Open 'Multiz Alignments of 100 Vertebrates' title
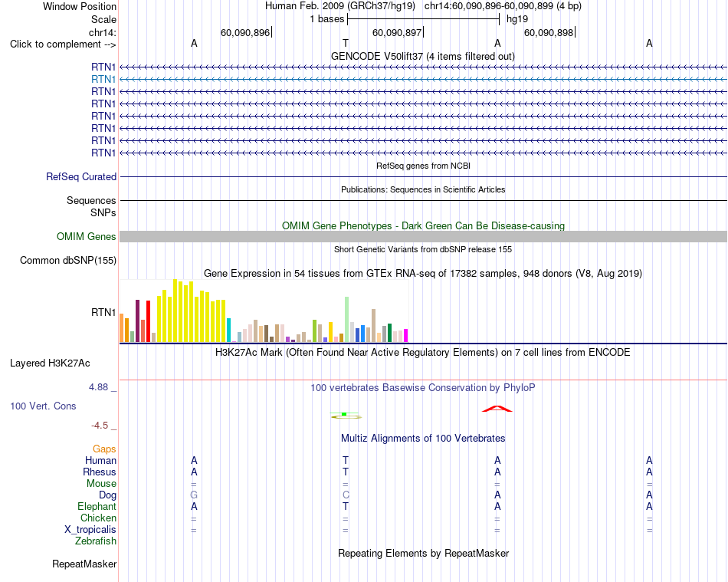This screenshot has width=728, height=582. coord(423,439)
